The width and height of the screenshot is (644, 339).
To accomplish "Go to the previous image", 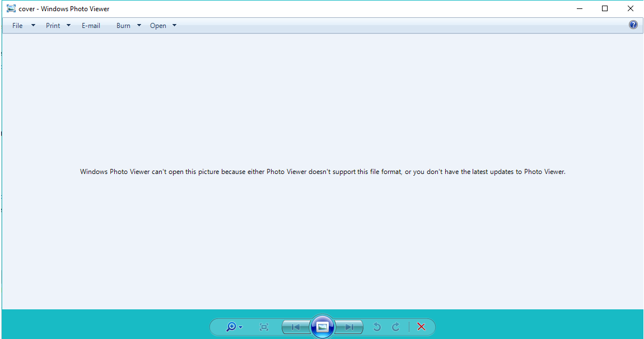I will tap(296, 327).
